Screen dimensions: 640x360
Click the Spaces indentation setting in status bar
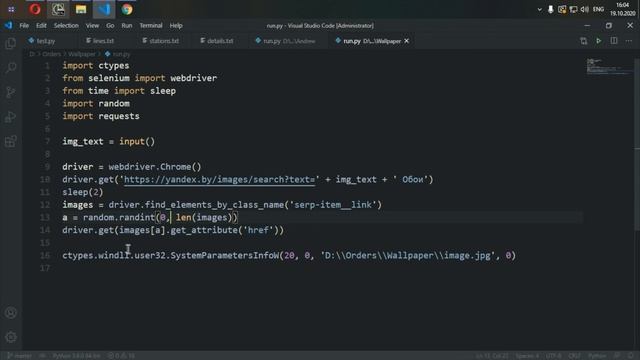[x=527, y=356]
